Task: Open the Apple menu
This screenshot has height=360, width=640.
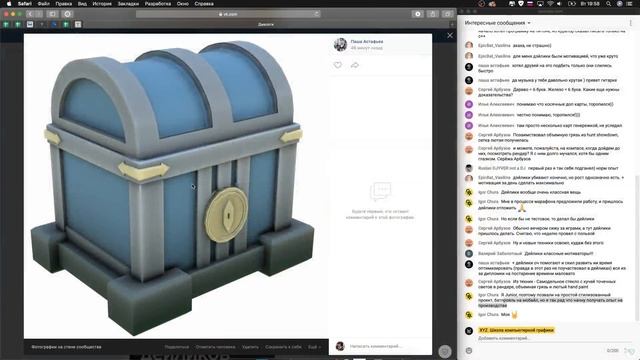Action: (x=9, y=4)
